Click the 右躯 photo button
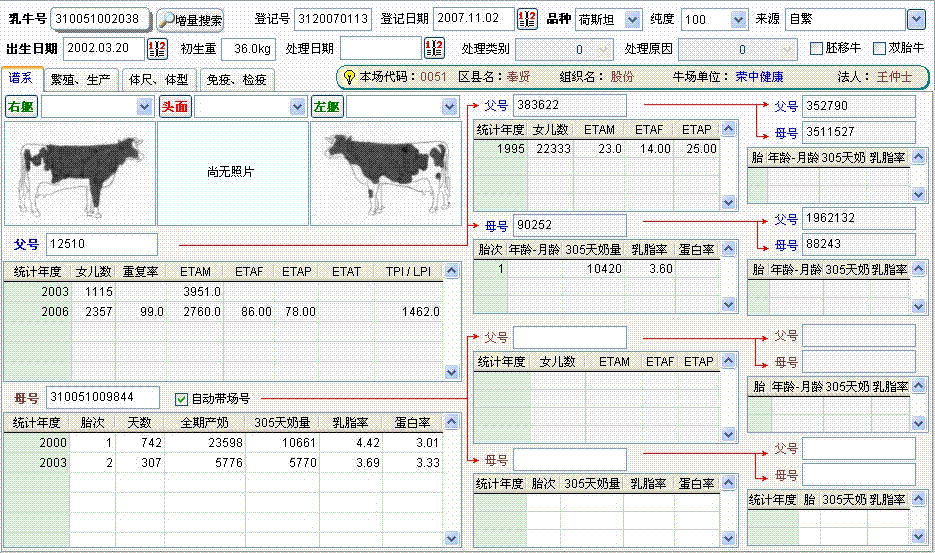935x553 pixels. click(x=21, y=106)
